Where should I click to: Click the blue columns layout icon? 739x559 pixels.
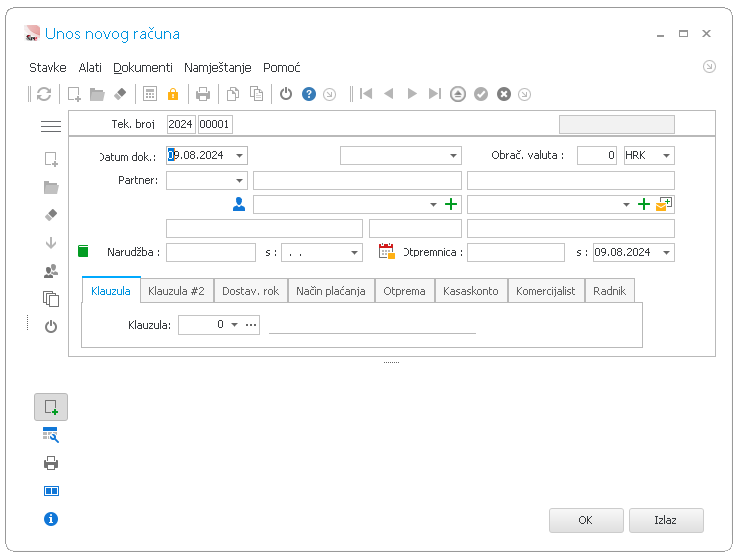click(x=51, y=491)
